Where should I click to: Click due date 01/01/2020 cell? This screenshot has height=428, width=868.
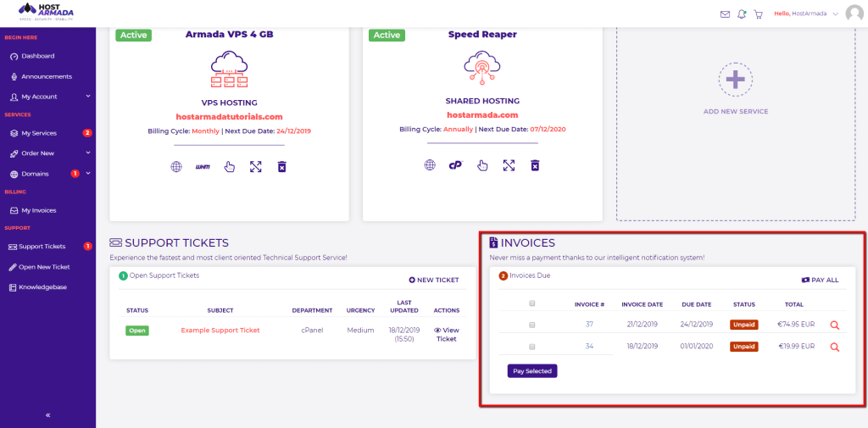coord(697,346)
